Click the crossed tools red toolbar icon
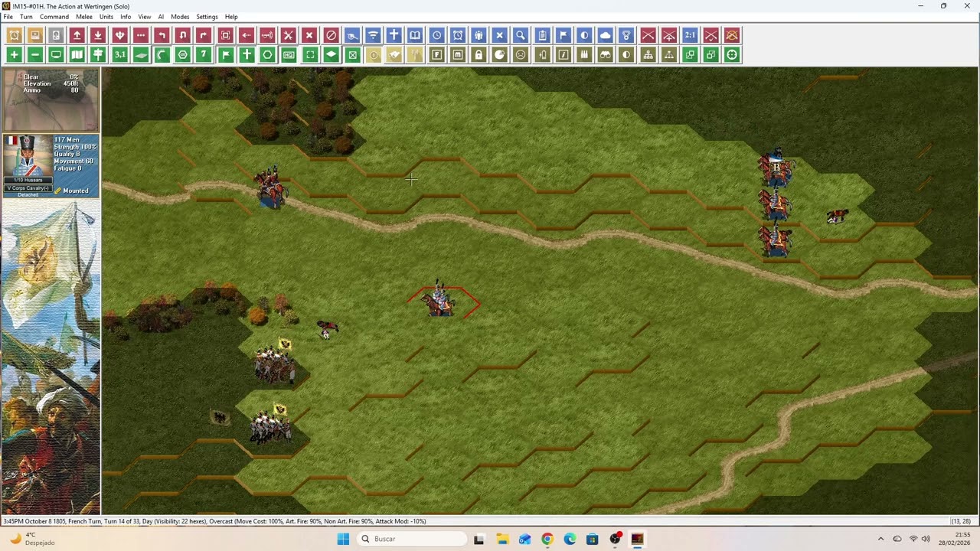This screenshot has width=980, height=551. (288, 35)
